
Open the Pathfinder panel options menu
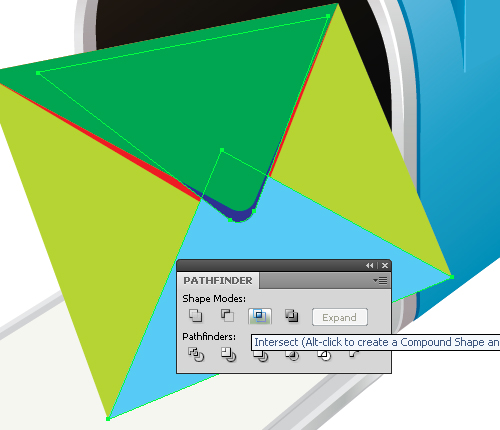point(380,281)
